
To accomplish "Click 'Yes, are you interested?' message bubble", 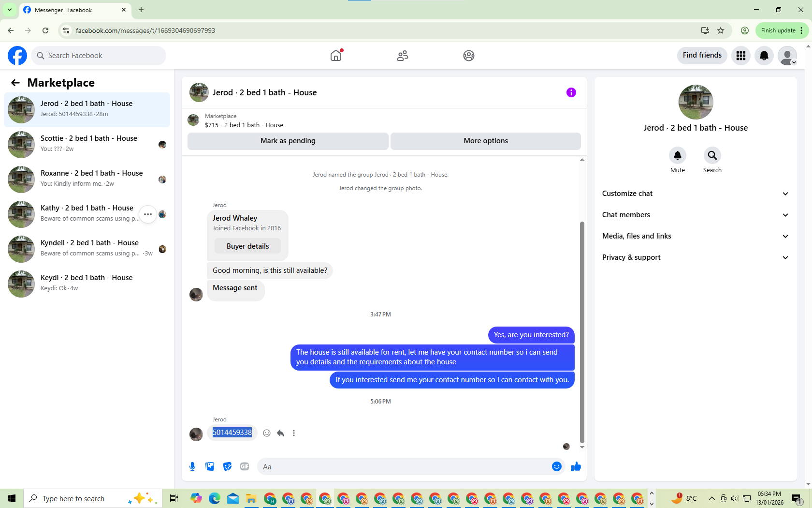I will click(x=531, y=335).
